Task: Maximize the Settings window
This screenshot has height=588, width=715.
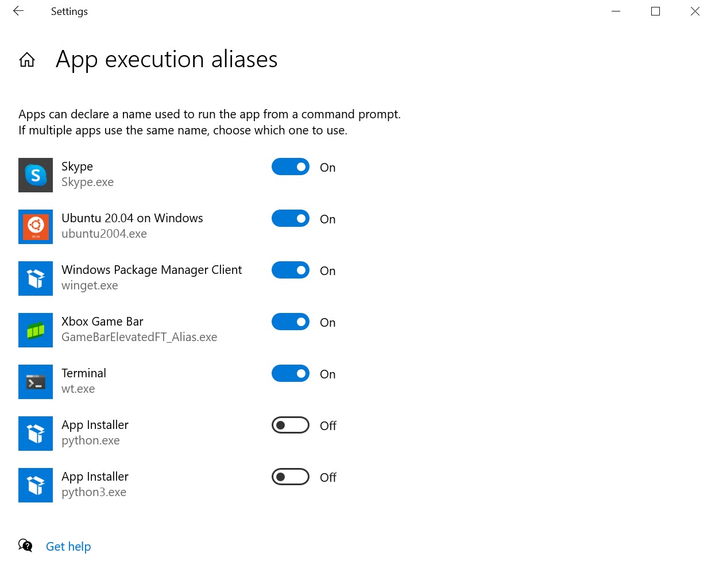Action: click(x=655, y=11)
